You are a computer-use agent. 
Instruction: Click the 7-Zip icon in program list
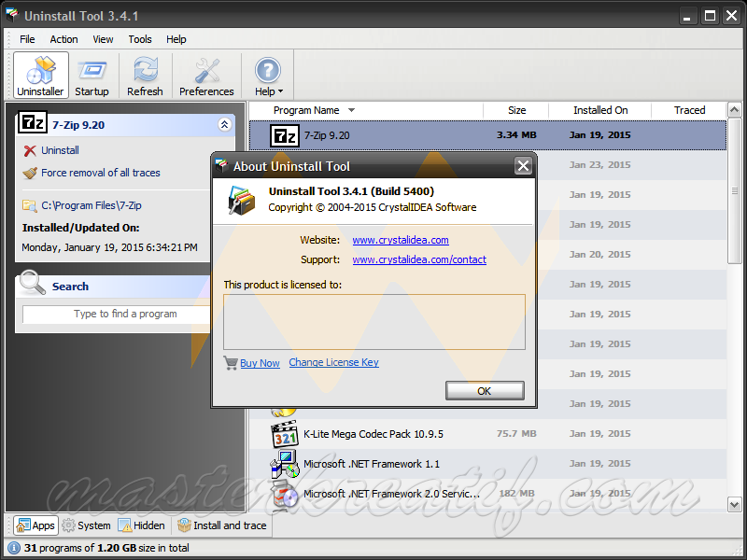(x=285, y=135)
